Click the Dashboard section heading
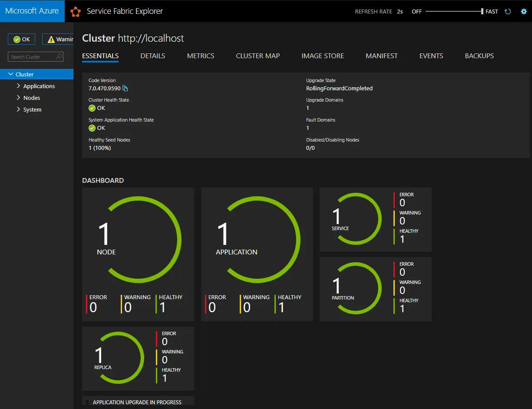The height and width of the screenshot is (409, 532). coord(103,181)
